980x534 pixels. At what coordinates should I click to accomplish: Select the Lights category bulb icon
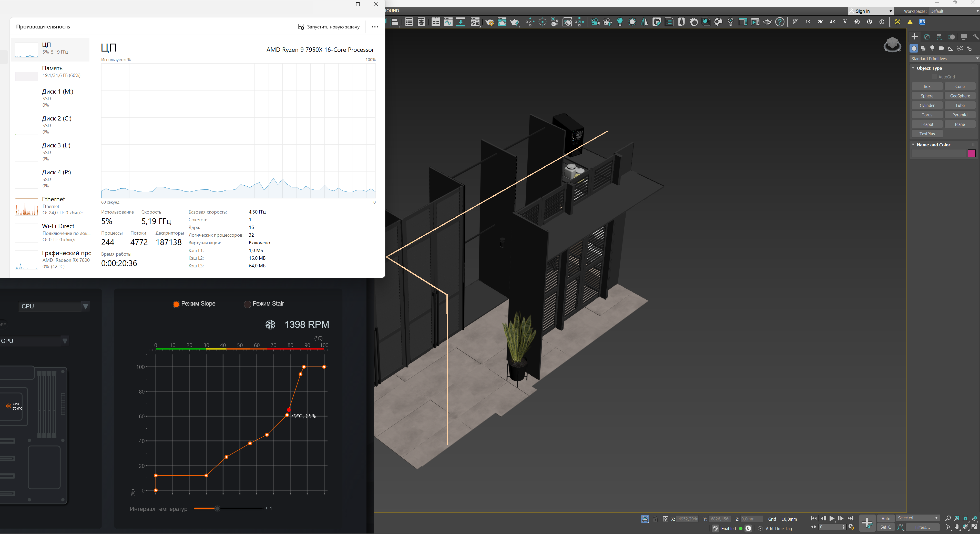click(x=932, y=48)
